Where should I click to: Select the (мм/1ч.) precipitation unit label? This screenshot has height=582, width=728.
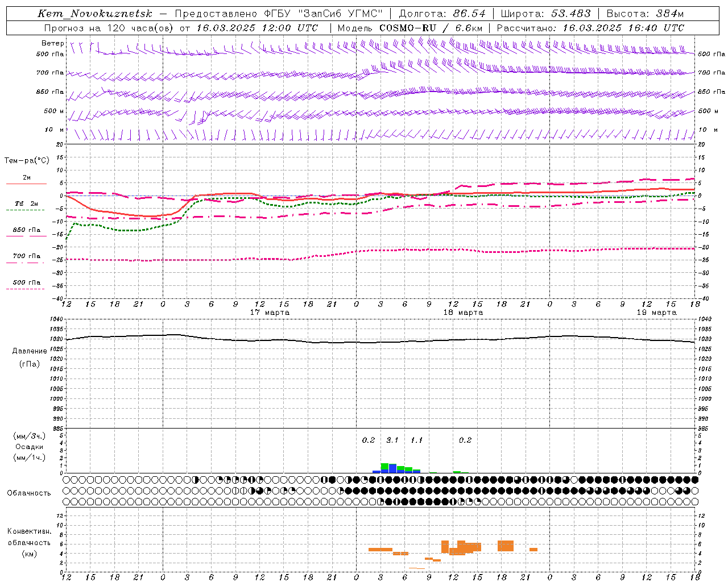[30, 458]
